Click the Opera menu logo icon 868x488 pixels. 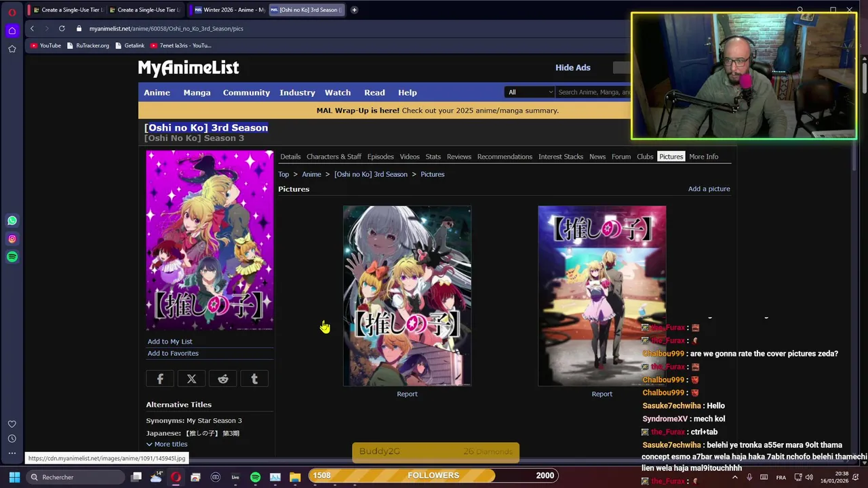coord(12,12)
